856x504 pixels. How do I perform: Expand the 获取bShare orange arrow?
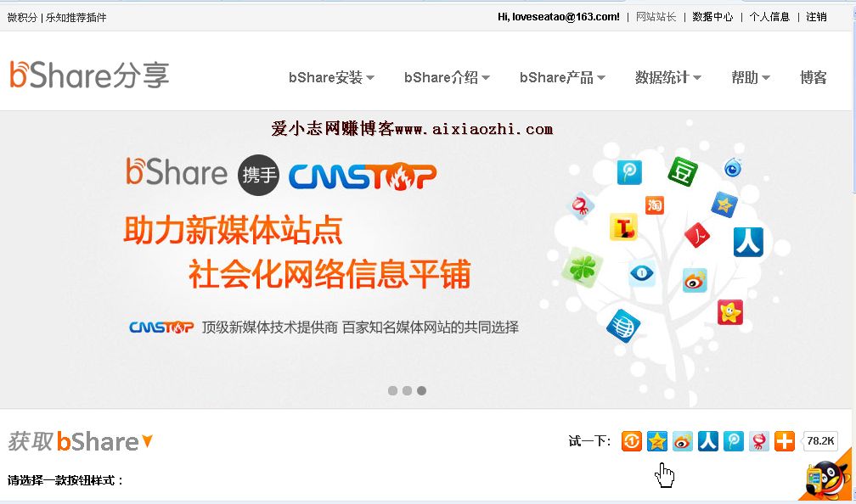[147, 440]
